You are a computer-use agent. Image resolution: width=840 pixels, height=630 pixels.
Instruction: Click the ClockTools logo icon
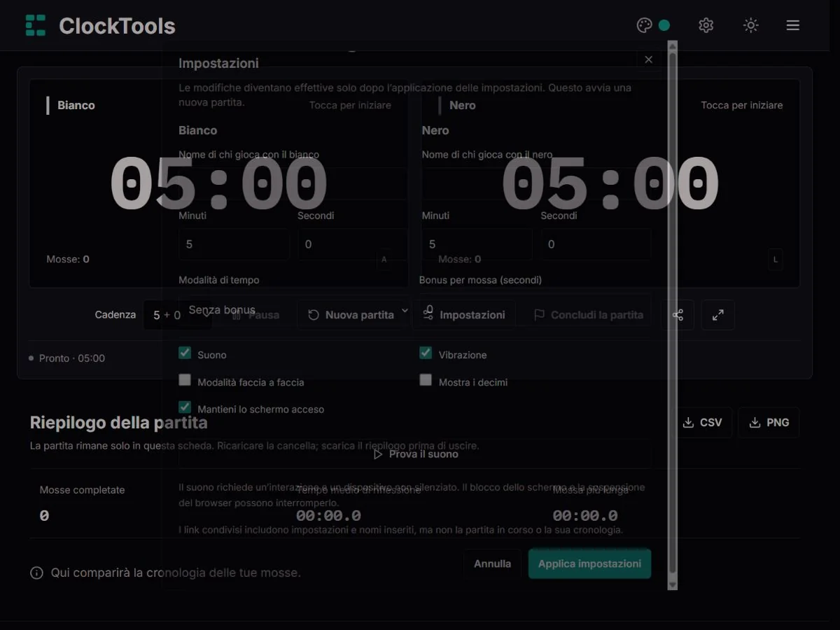(x=36, y=26)
